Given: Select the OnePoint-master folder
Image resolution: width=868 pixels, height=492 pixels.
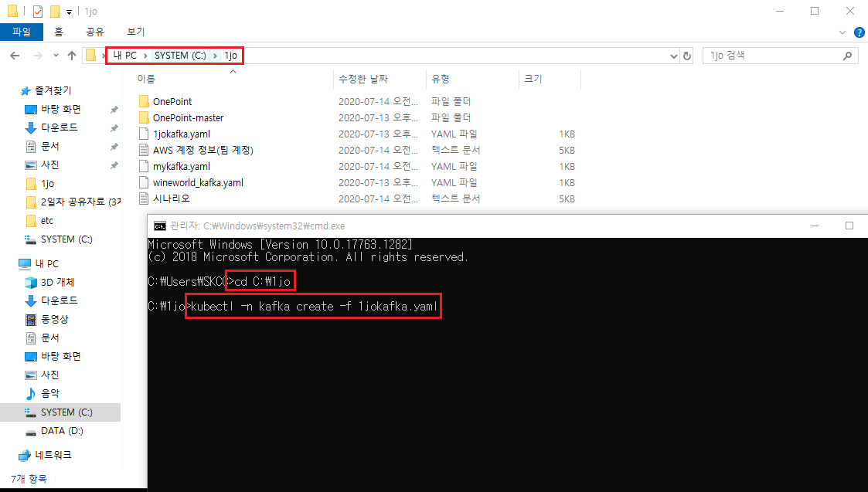Looking at the screenshot, I should pos(189,117).
